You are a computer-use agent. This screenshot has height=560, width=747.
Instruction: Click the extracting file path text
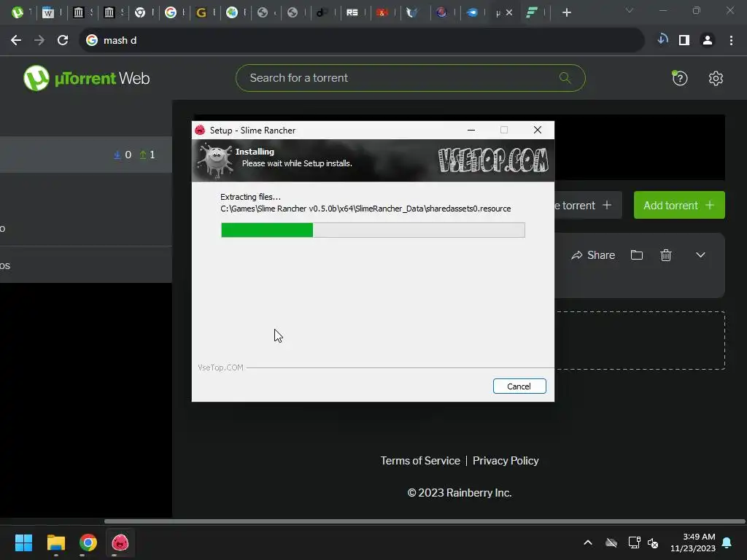(365, 209)
